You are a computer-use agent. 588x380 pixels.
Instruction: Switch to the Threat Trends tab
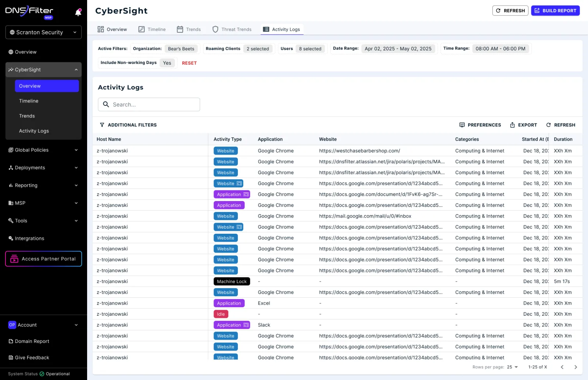pyautogui.click(x=232, y=29)
